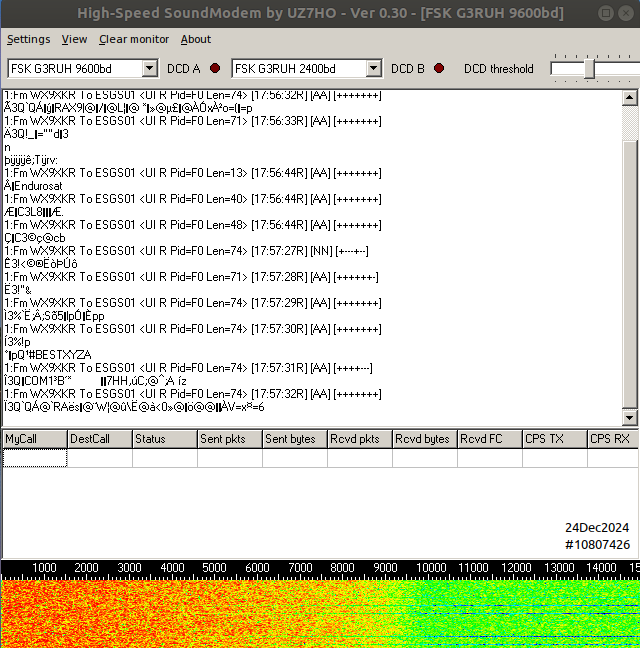Click the monitor scrollbar down arrow
The image size is (640, 648).
point(629,417)
